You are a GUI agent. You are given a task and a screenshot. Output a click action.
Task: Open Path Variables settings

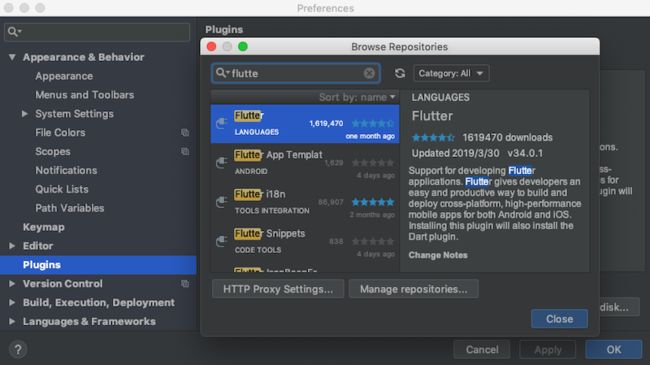pos(70,208)
